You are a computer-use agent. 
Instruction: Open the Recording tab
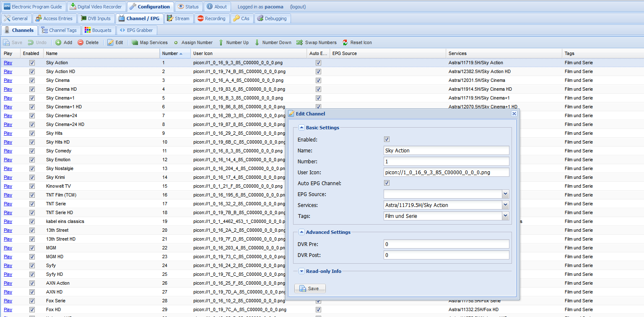point(212,18)
